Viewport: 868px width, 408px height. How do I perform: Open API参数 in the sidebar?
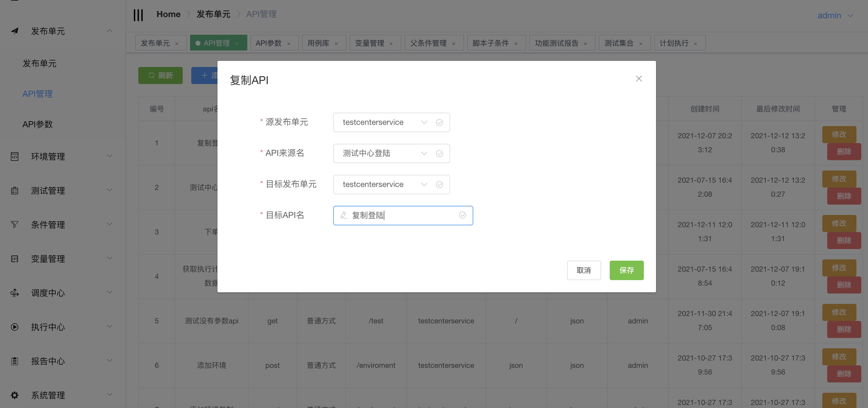[37, 124]
